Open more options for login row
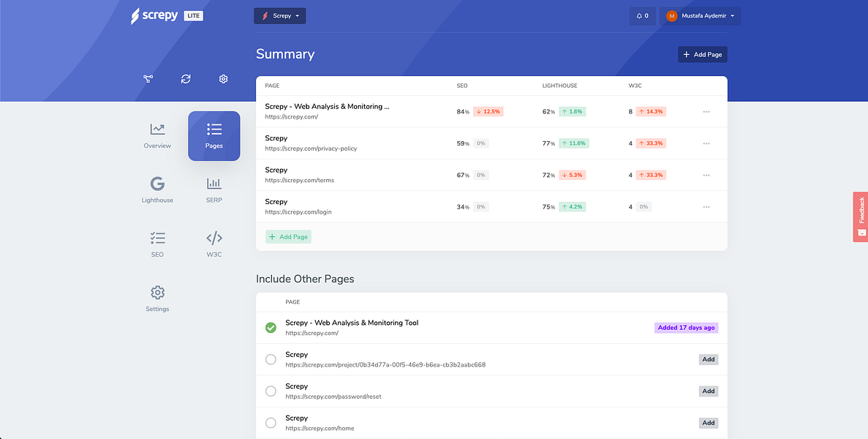 point(706,207)
